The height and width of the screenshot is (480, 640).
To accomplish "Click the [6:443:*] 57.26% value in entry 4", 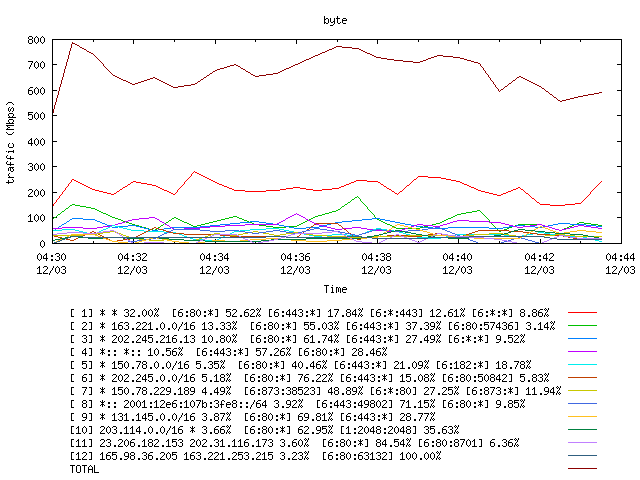I will point(243,352).
